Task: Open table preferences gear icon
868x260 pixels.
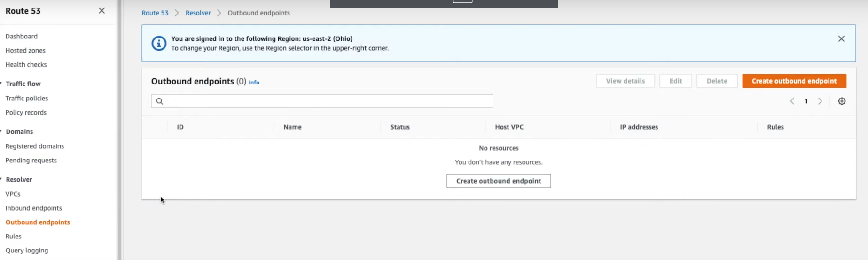Action: (x=842, y=101)
